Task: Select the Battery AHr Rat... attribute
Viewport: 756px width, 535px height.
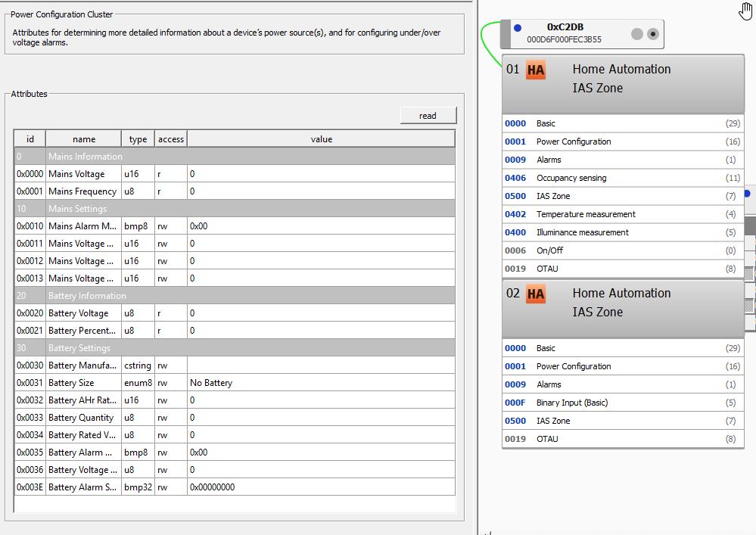Action: tap(235, 400)
